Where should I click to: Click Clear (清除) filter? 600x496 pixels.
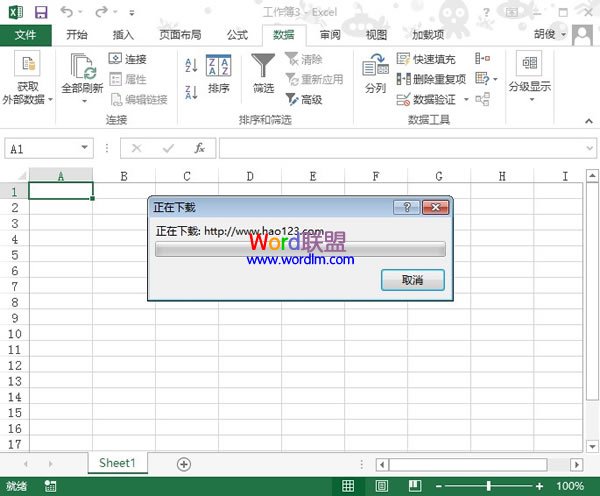tap(304, 59)
